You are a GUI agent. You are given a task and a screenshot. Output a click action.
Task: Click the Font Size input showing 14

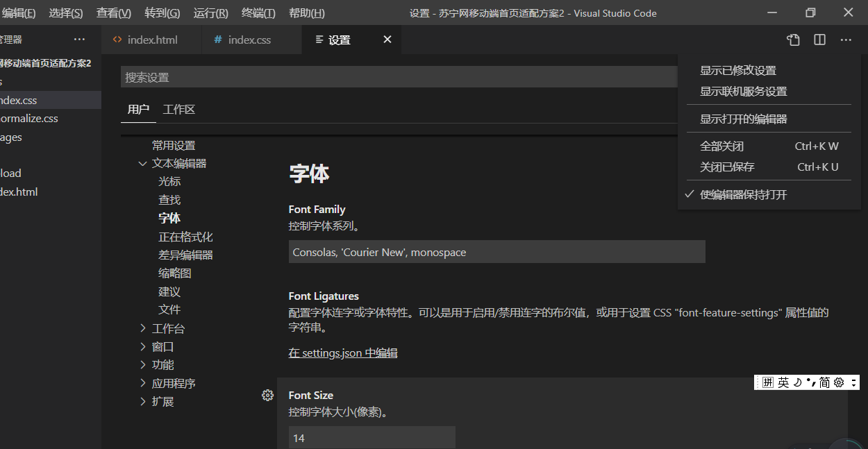(372, 438)
